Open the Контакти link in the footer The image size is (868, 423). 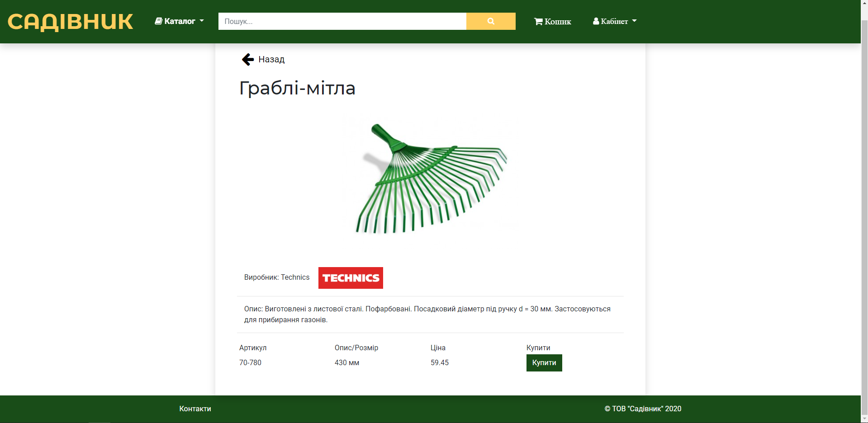tap(194, 409)
